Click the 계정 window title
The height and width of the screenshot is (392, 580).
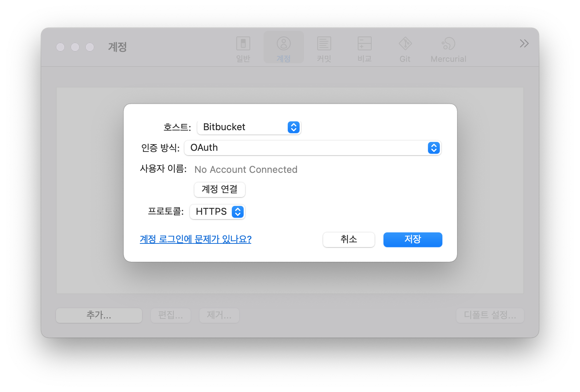[x=117, y=47]
